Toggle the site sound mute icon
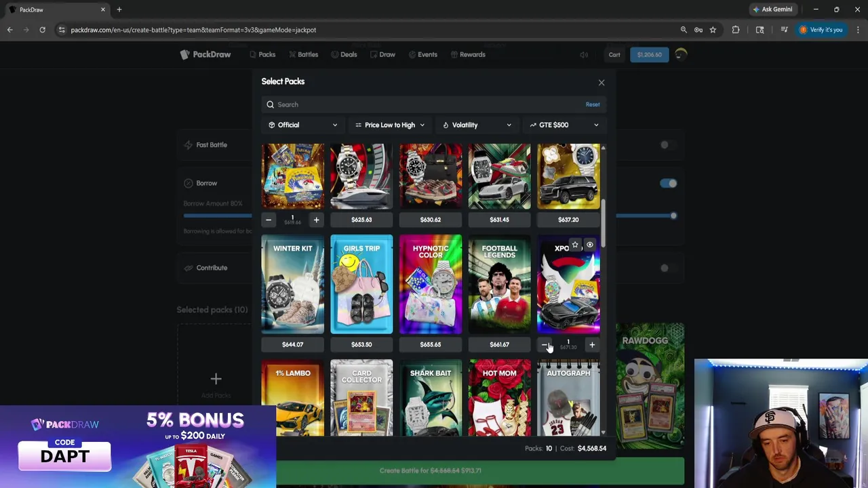Image resolution: width=868 pixels, height=488 pixels. pos(584,55)
